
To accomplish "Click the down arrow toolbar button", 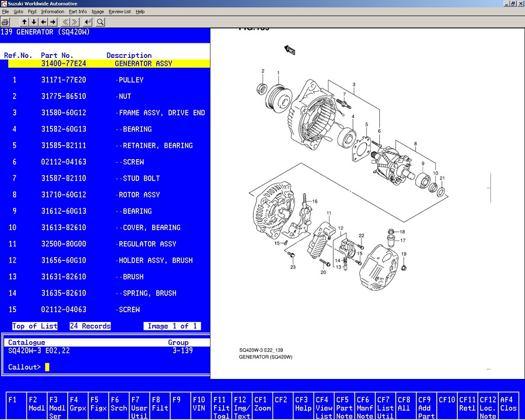I will click(x=34, y=22).
